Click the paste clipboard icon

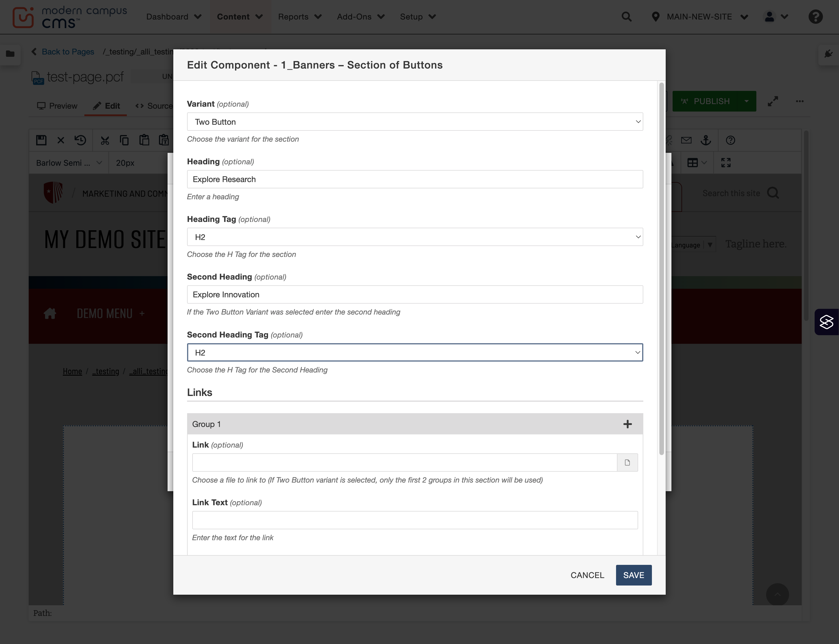(x=144, y=140)
